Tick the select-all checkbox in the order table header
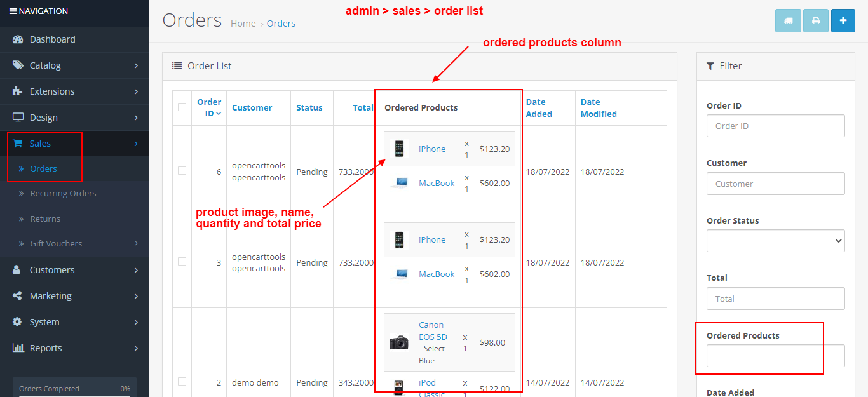Screen dimensions: 868x397 [182, 107]
